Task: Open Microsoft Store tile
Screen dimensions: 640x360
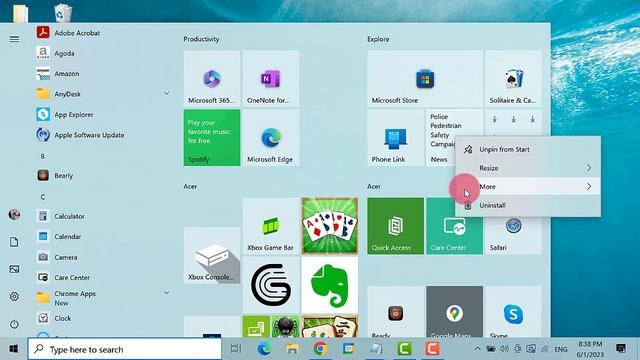Action: click(x=425, y=79)
